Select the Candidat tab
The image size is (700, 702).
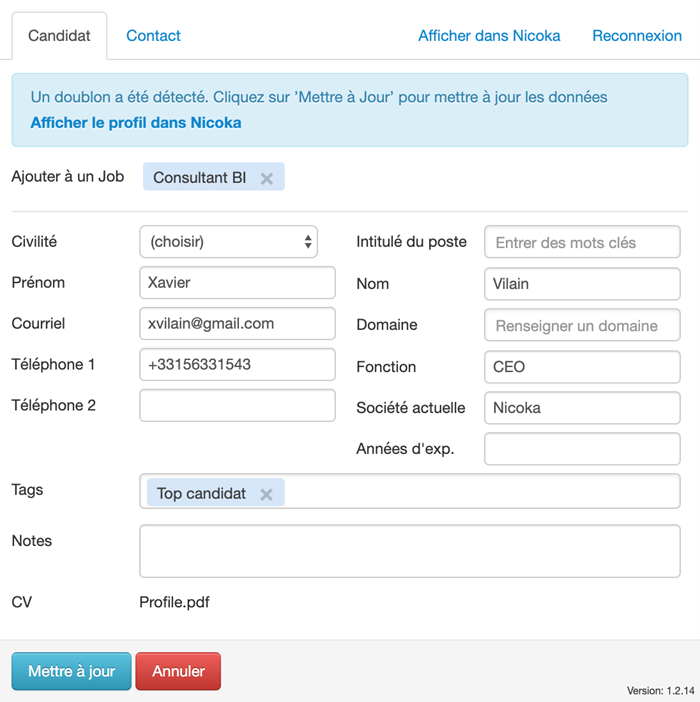coord(59,35)
